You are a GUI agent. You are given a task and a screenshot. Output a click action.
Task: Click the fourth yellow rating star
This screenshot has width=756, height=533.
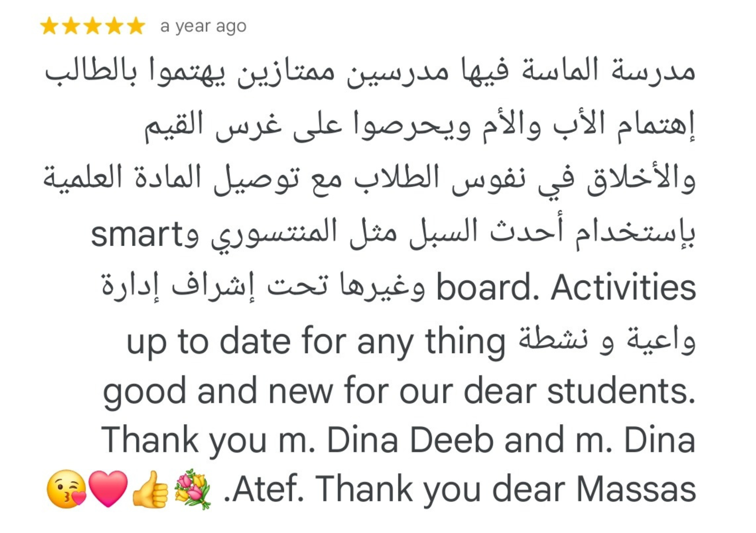pos(114,26)
